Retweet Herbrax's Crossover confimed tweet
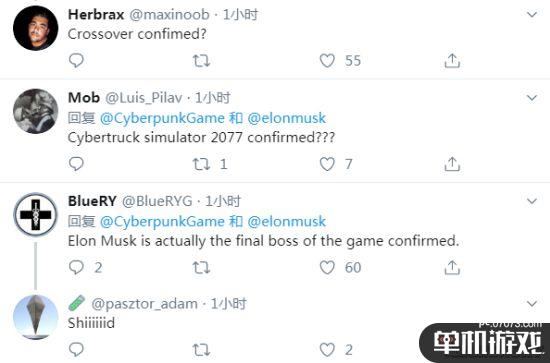The height and width of the screenshot is (363, 550). tap(201, 61)
